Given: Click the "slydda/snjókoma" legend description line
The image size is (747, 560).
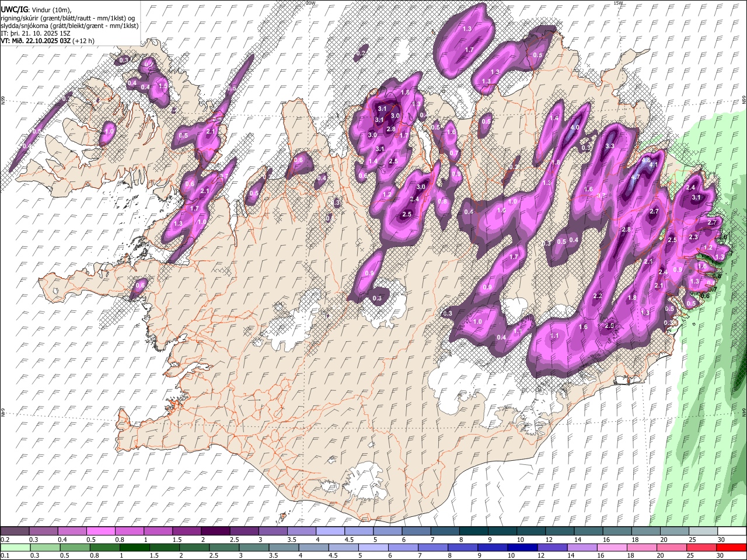Looking at the screenshot, I should pyautogui.click(x=70, y=26).
